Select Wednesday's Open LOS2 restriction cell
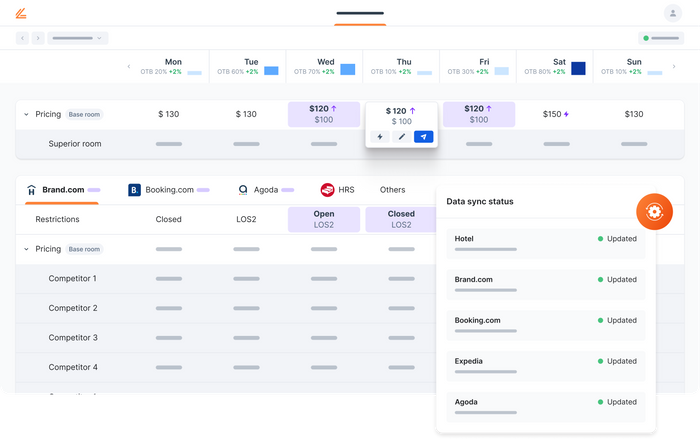This screenshot has width=700, height=440. coord(325,220)
